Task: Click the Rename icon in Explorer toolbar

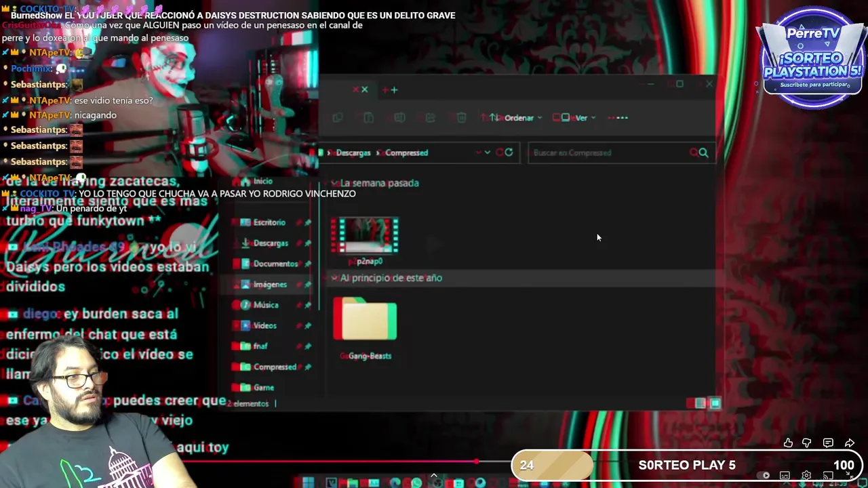Action: (399, 118)
